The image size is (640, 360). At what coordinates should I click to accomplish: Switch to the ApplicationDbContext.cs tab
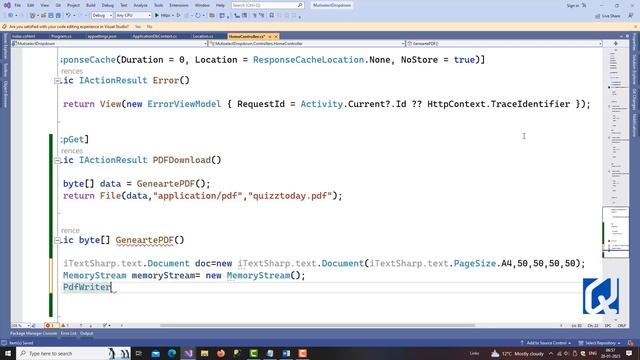click(x=155, y=36)
